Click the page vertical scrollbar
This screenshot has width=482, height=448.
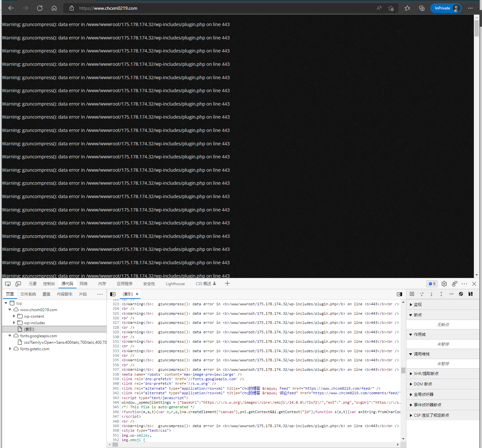tap(476, 146)
